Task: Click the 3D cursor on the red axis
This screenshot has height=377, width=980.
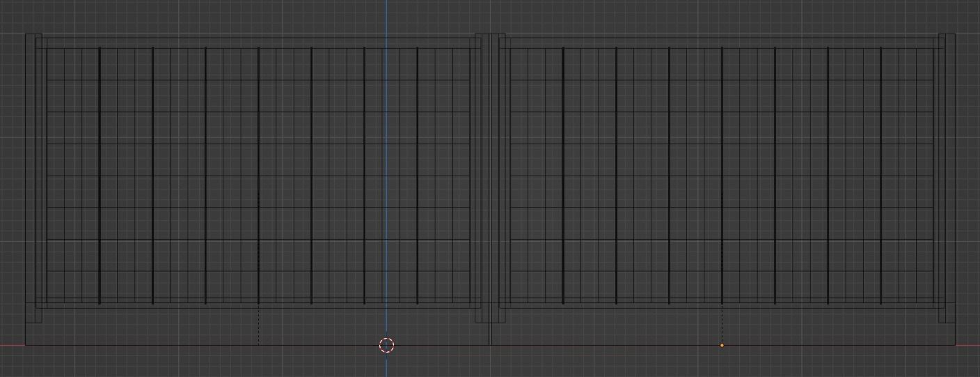Action: [387, 345]
